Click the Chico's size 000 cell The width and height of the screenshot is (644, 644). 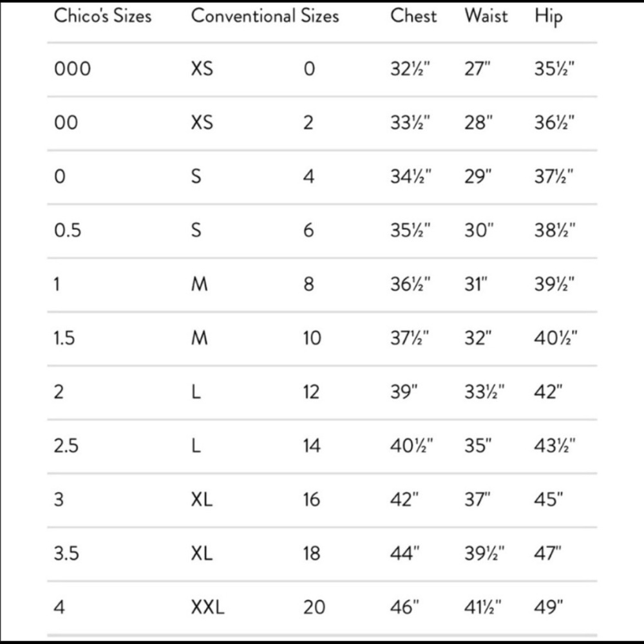click(73, 69)
